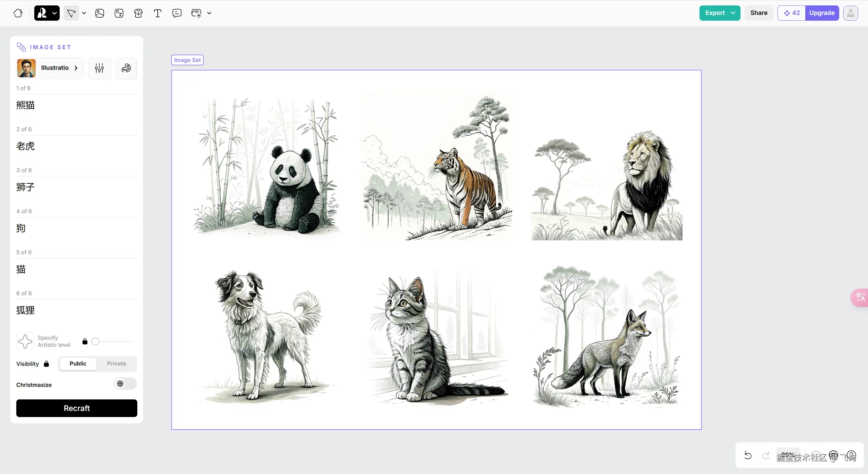Select the image generation tool icon
Viewport: 868px width, 474px height.
[x=100, y=13]
